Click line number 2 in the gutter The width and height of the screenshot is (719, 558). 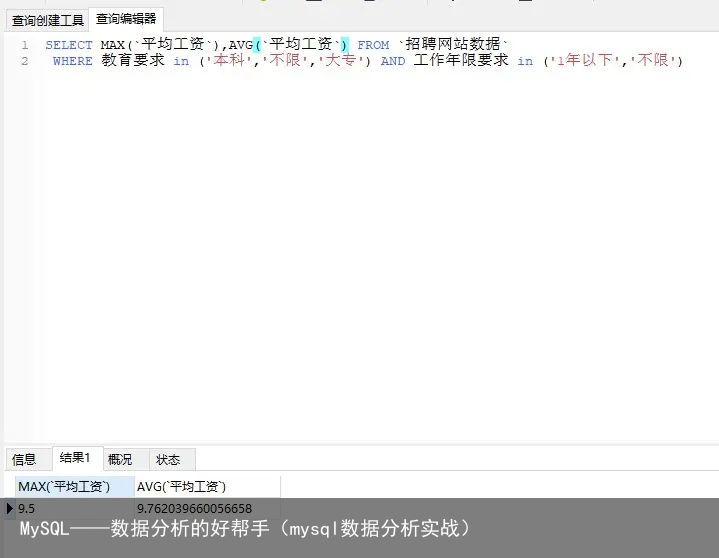[x=25, y=61]
